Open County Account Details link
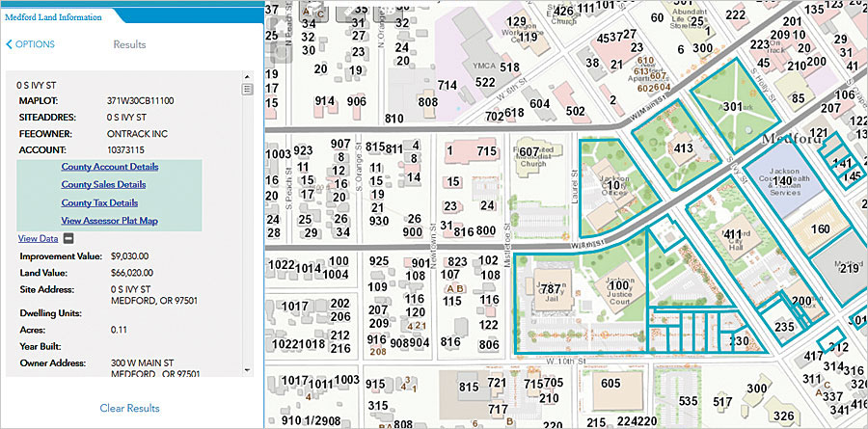The height and width of the screenshot is (429, 868). [x=110, y=167]
